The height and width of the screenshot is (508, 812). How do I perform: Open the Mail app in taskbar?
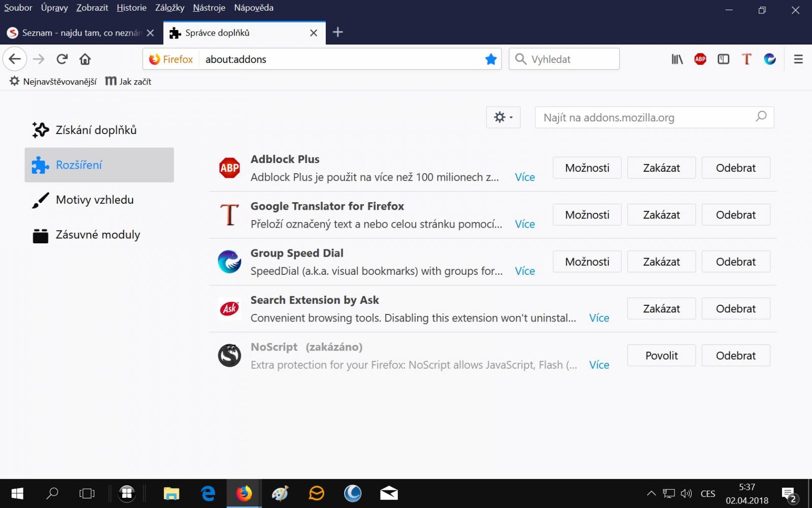click(x=389, y=493)
